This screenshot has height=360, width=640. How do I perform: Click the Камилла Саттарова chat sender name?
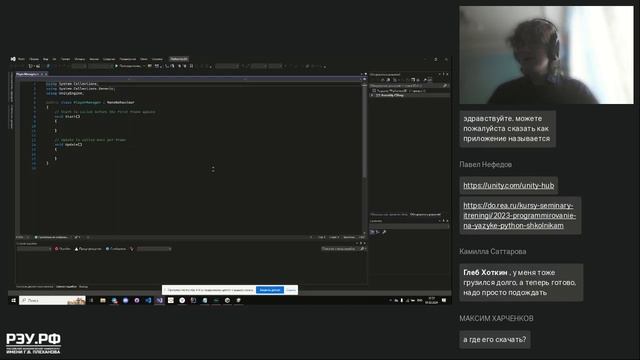click(493, 251)
